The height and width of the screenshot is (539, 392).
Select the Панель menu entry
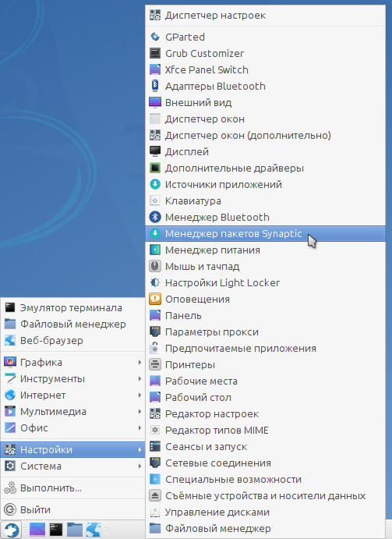(x=265, y=316)
